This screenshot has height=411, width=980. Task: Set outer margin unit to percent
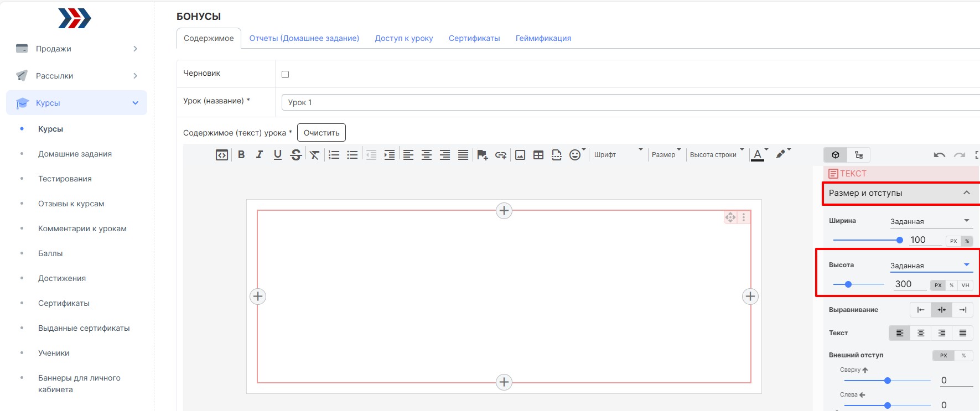click(x=964, y=355)
